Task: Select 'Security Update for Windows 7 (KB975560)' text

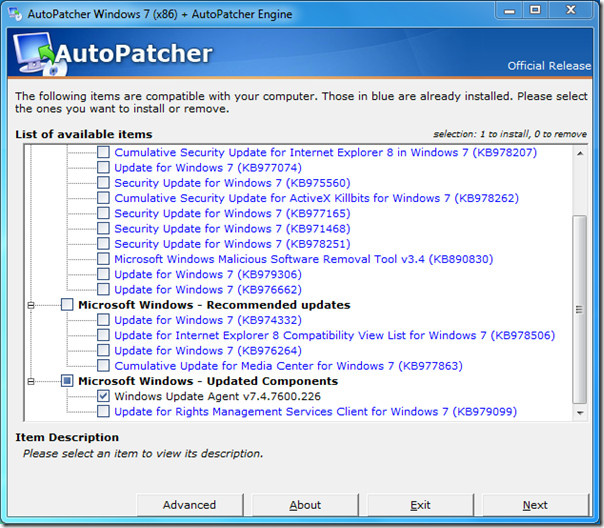Action: [232, 183]
